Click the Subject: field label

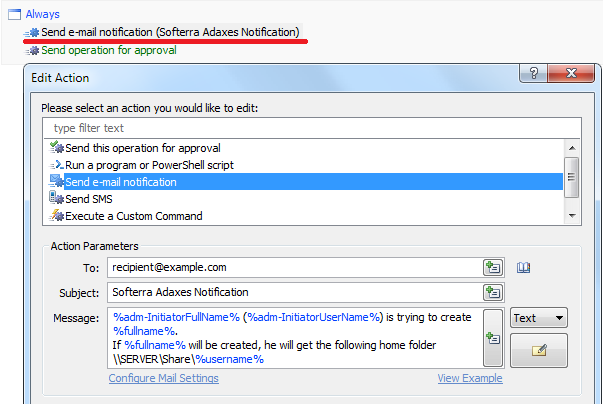(x=79, y=293)
